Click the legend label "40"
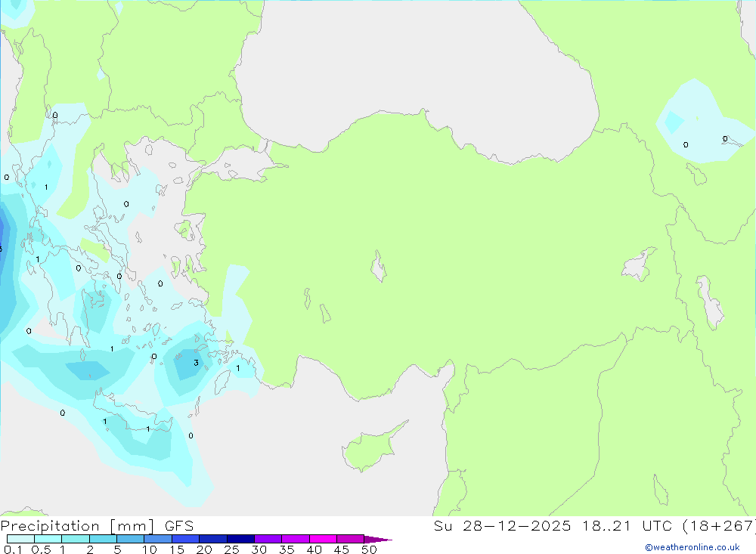This screenshot has height=554, width=756. click(x=314, y=549)
